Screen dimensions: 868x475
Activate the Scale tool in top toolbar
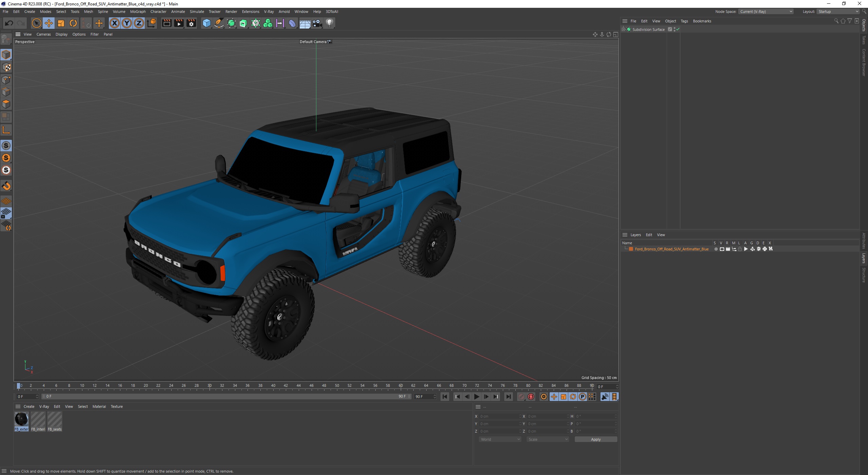point(61,23)
